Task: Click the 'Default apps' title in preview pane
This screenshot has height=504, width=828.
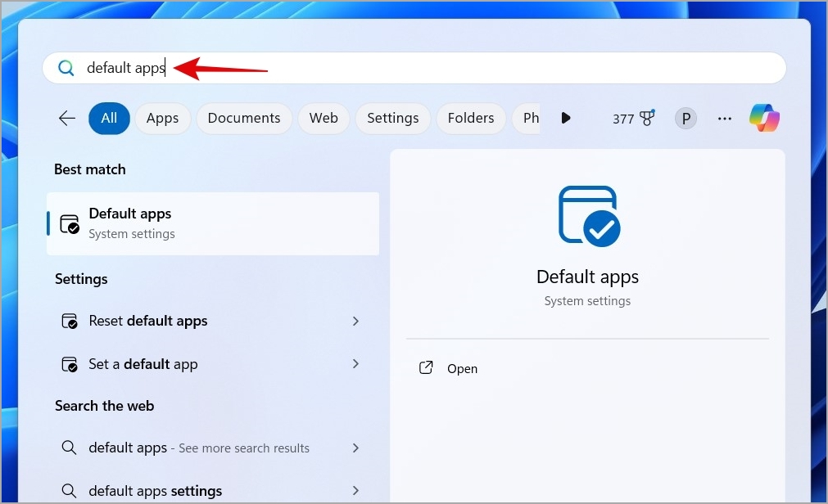Action: (x=588, y=277)
